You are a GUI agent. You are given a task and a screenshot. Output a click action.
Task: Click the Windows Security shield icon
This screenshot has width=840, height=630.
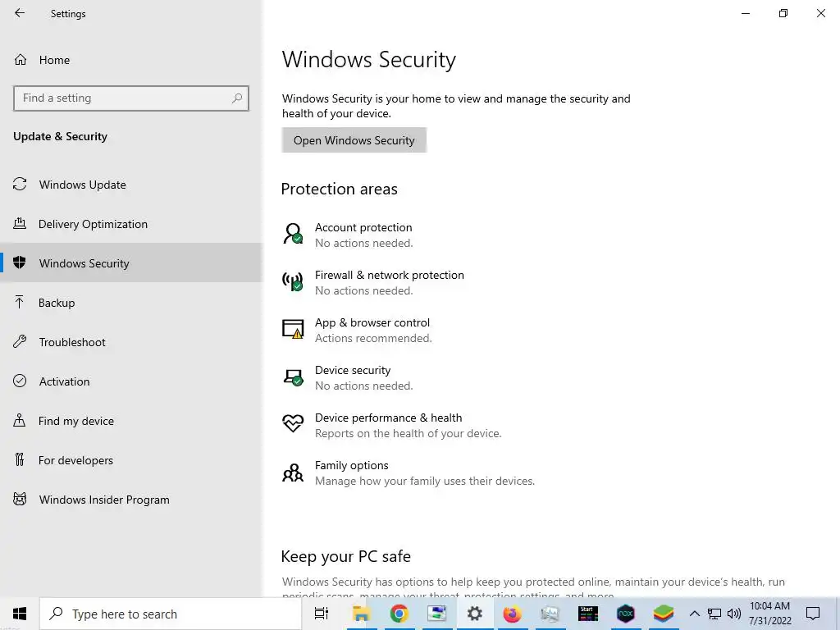pyautogui.click(x=20, y=262)
